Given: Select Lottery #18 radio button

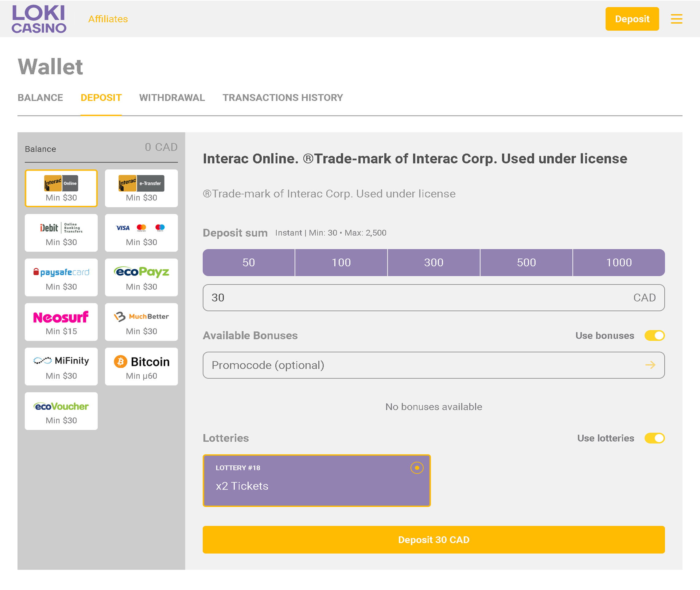Looking at the screenshot, I should 417,467.
